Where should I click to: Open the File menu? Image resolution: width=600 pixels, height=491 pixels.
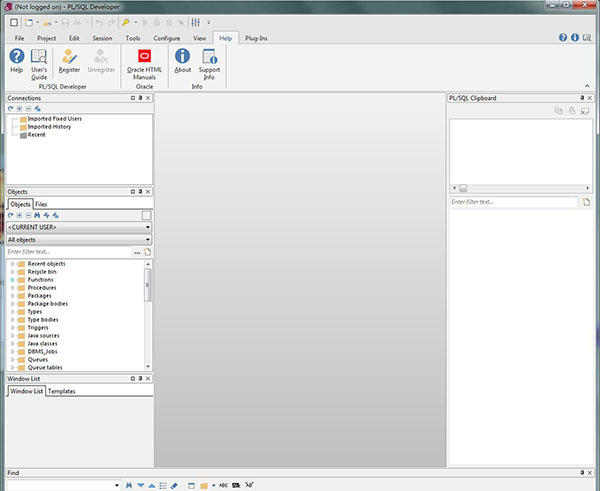(x=19, y=38)
